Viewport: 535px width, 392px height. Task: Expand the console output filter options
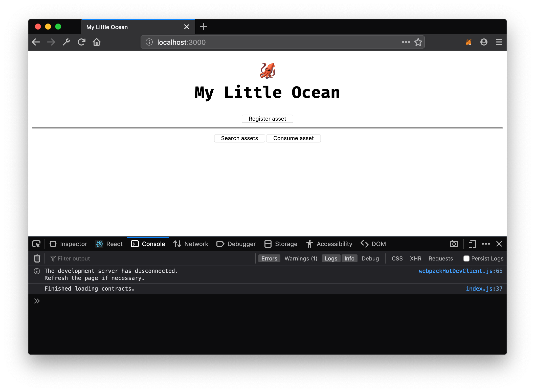click(x=53, y=258)
